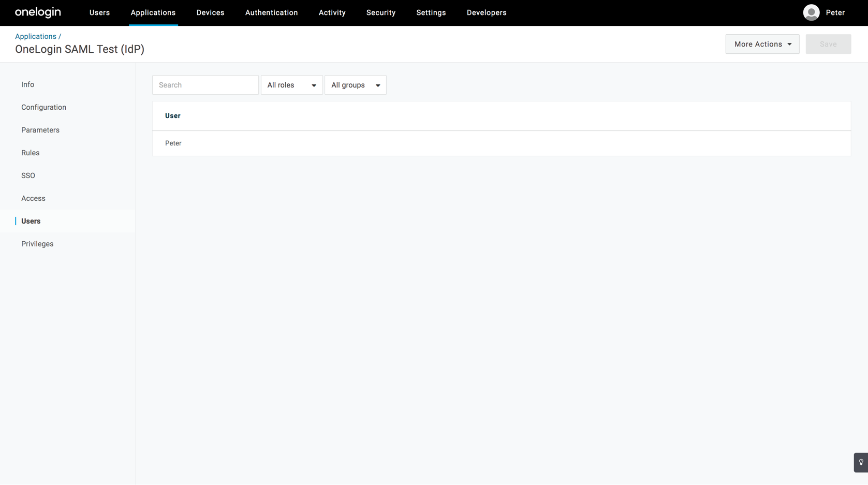Switch to the Configuration tab
The height and width of the screenshot is (485, 868).
[x=44, y=107]
